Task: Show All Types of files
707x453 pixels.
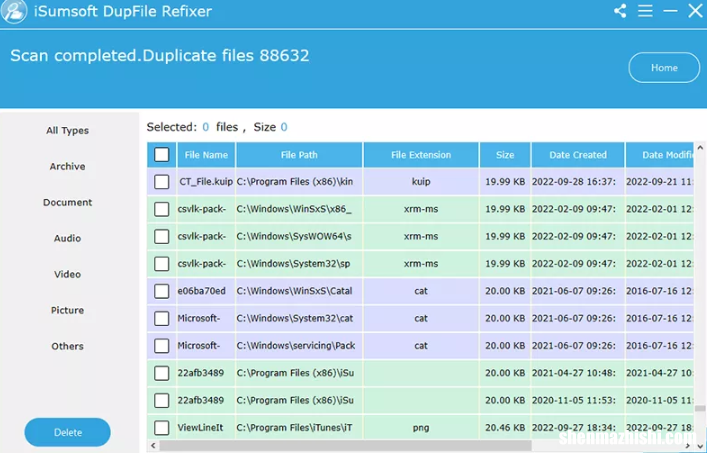Action: tap(68, 130)
